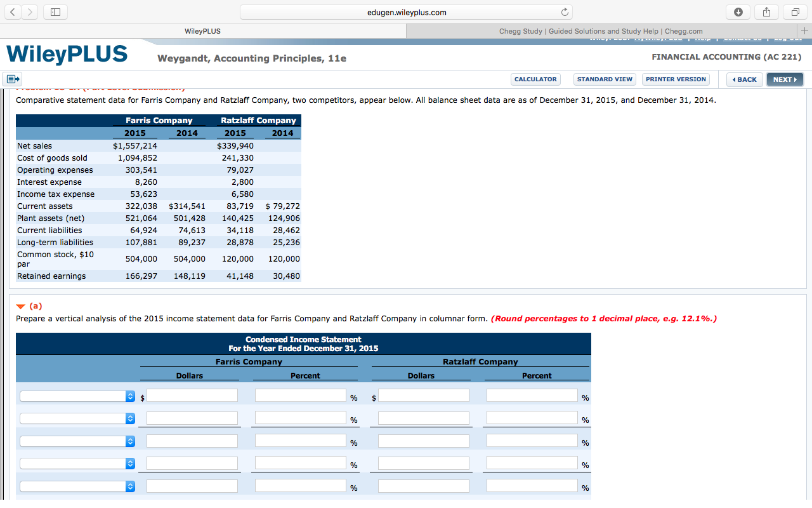Click the Ratzlaff Company data table header

pos(258,121)
